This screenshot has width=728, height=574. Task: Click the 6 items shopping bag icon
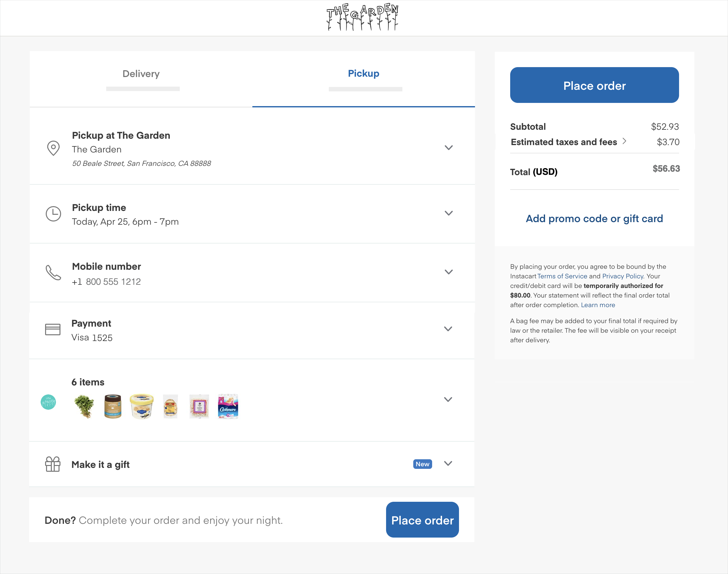coord(47,405)
